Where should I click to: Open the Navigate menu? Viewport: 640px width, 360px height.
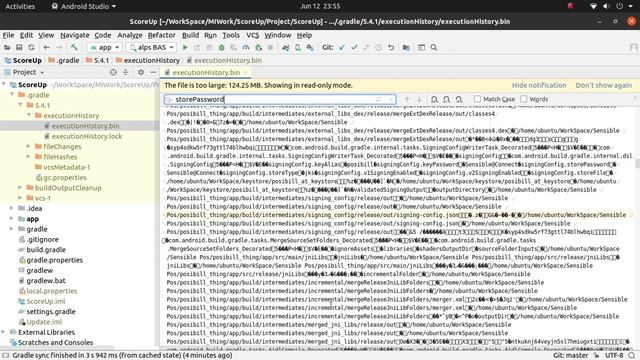pos(74,35)
